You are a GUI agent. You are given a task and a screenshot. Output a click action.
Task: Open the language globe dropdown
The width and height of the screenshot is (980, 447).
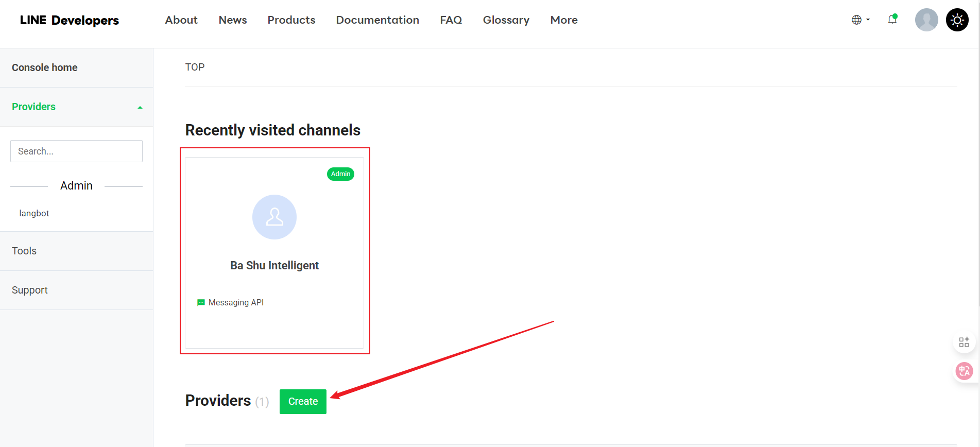[860, 20]
